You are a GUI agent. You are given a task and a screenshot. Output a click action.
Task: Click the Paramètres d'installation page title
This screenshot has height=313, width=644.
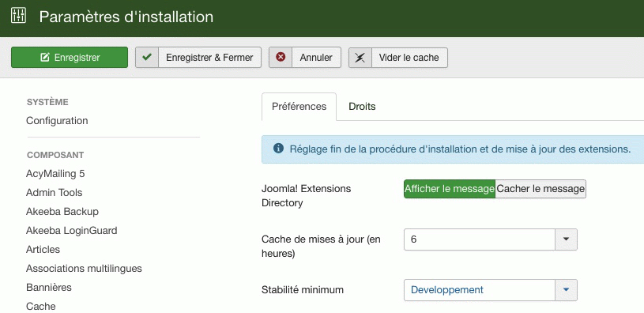tap(126, 17)
